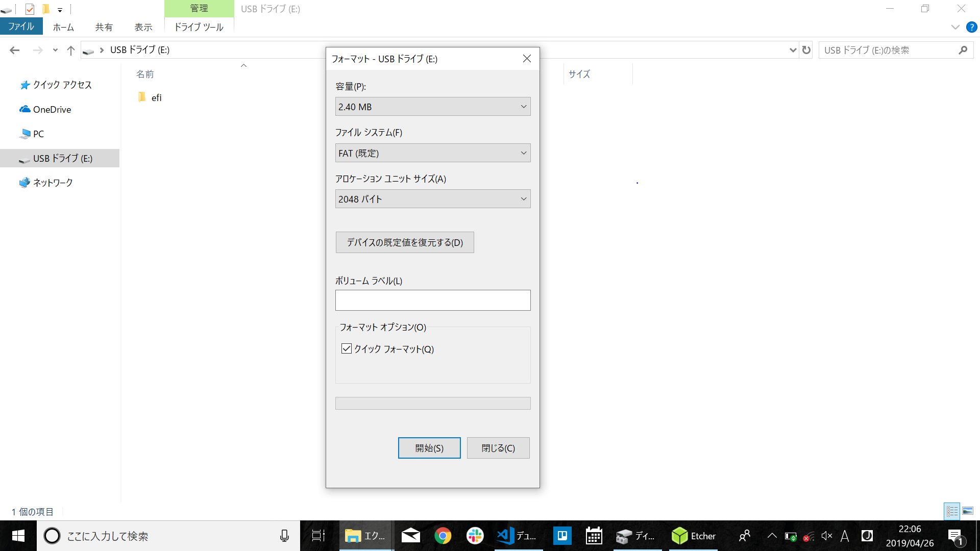Open the ファイル menu tab
This screenshot has height=551, width=980.
pos(21,27)
